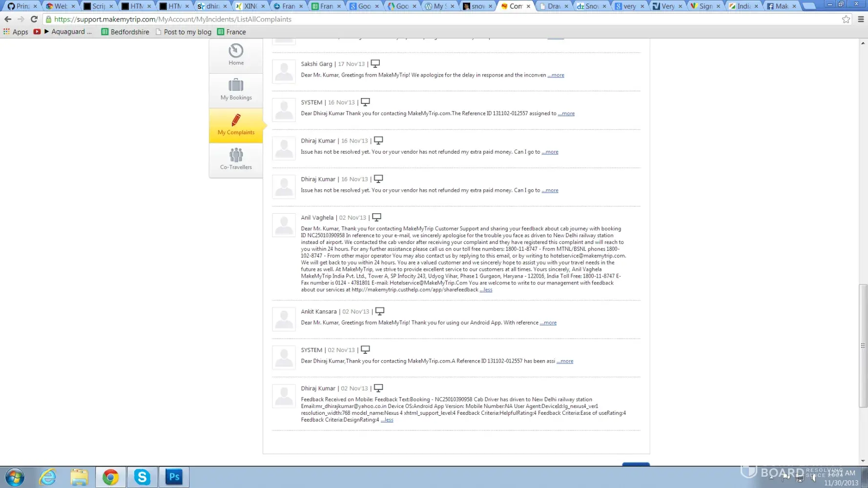Click the monitor icon beside Sakshi Garg's message
868x488 pixels.
[375, 64]
